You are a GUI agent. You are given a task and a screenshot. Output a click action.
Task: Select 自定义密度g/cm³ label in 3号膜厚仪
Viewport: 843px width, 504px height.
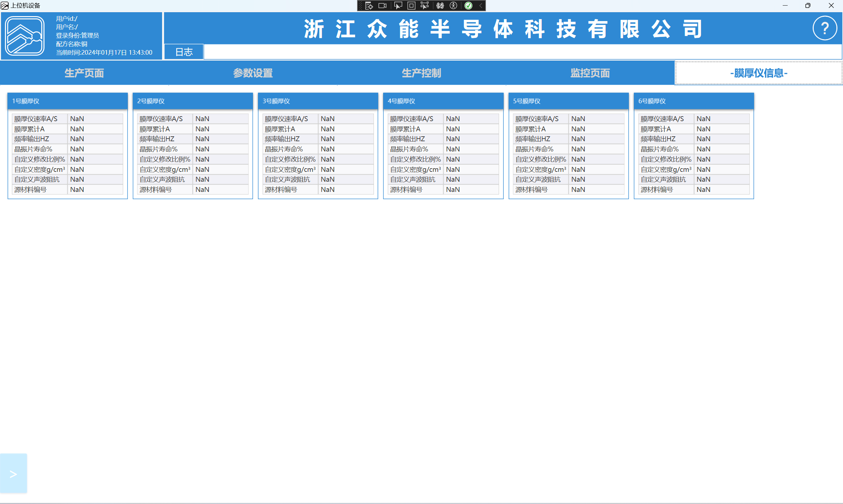pyautogui.click(x=291, y=170)
